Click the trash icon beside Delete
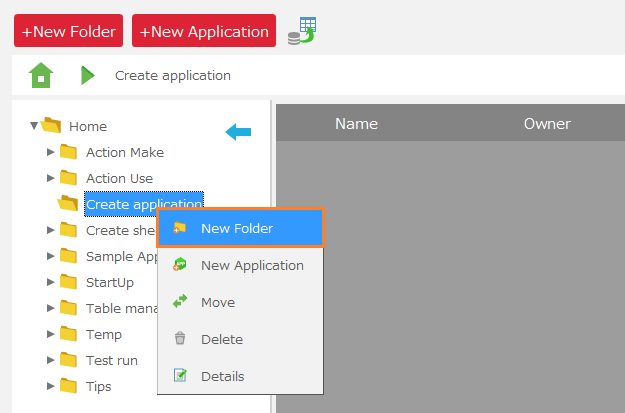 tap(180, 339)
